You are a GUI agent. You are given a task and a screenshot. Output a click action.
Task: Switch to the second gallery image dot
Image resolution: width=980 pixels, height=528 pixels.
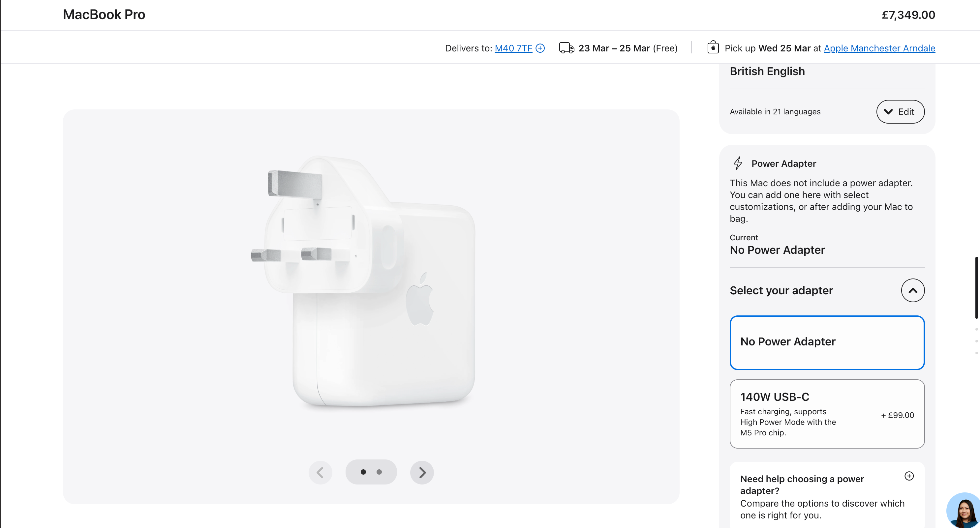[x=379, y=472]
